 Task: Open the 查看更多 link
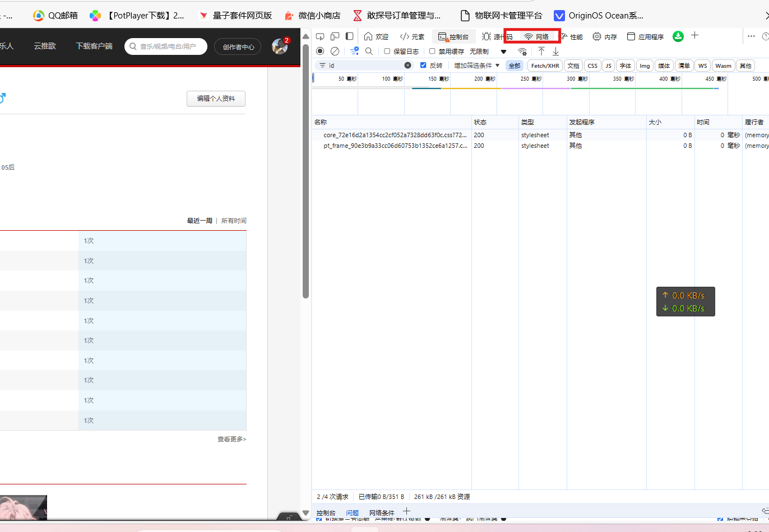(231, 439)
